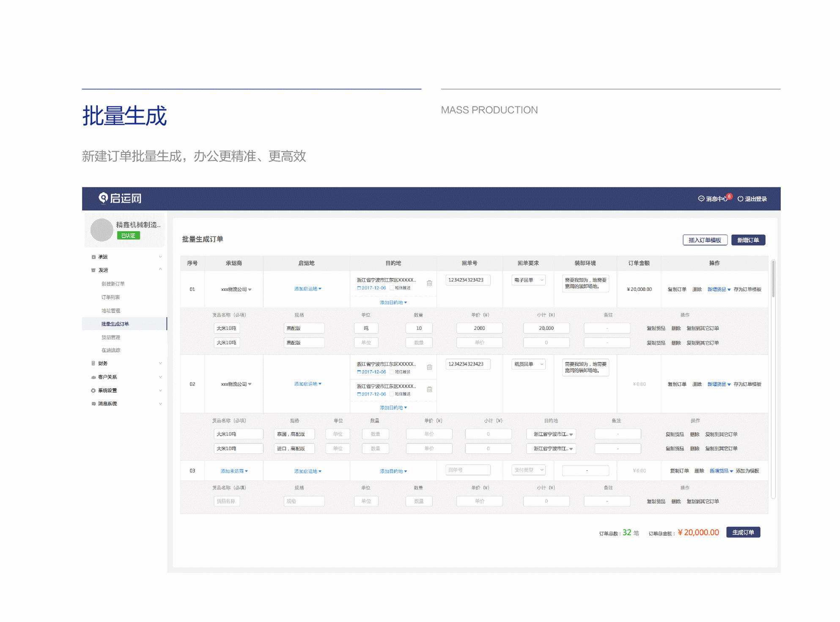The image size is (840, 622).
Task: Click the 系统设置 gear icon
Action: pyautogui.click(x=93, y=391)
